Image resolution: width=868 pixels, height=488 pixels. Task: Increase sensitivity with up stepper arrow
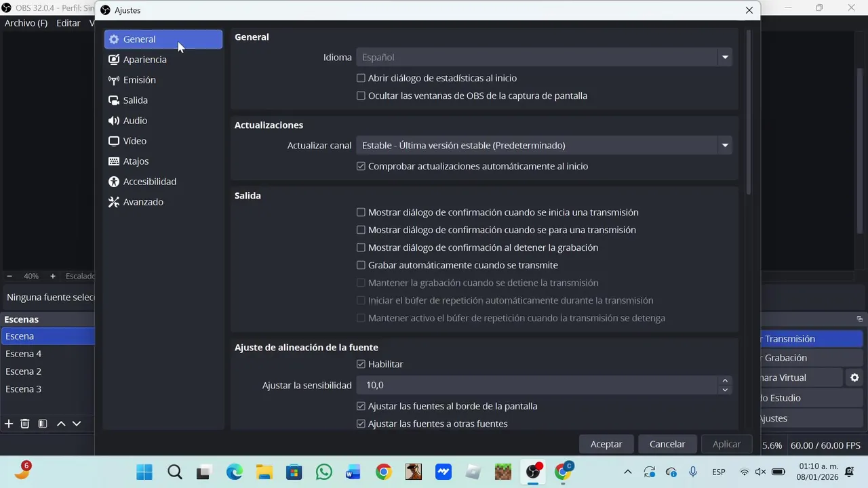click(x=725, y=381)
